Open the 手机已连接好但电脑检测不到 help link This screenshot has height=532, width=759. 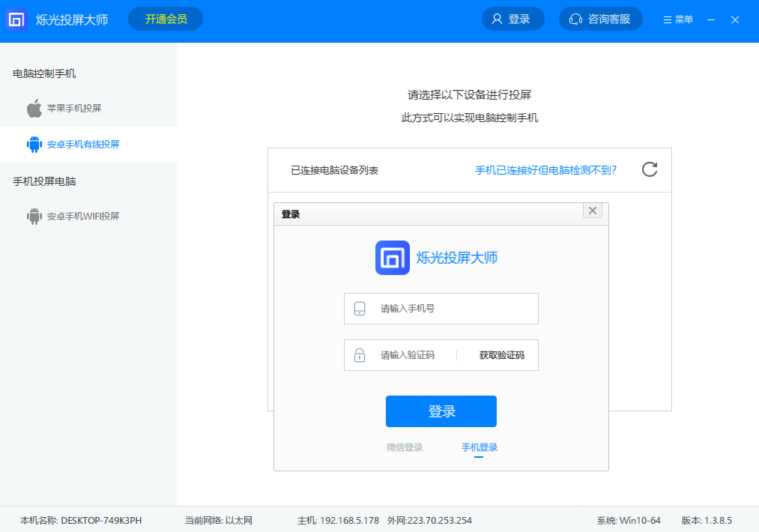tap(546, 170)
